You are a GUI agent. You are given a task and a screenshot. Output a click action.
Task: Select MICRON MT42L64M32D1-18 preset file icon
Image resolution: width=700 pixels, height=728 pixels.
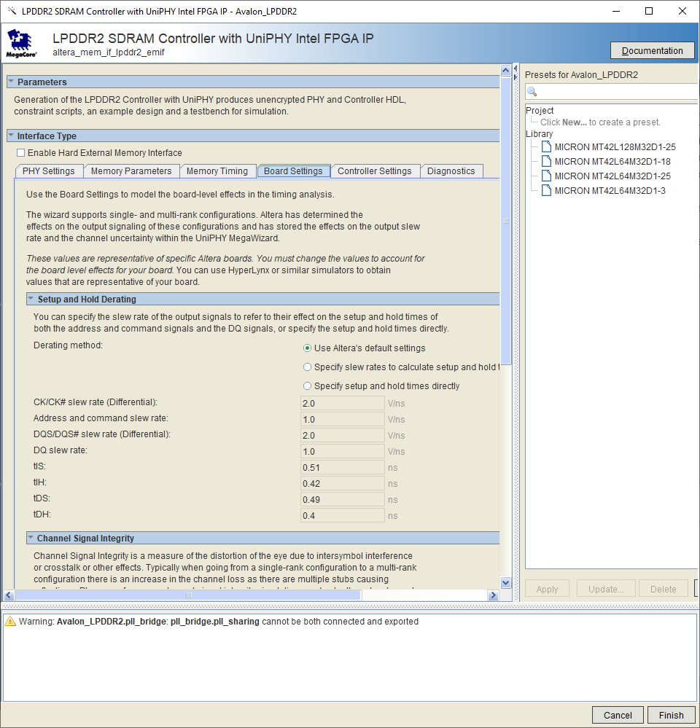[x=547, y=161]
